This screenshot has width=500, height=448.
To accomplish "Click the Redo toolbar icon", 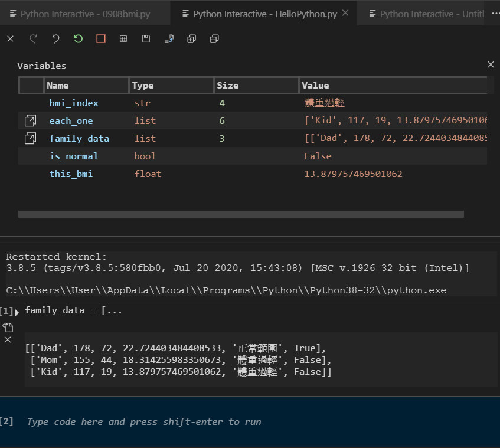I will [x=33, y=39].
